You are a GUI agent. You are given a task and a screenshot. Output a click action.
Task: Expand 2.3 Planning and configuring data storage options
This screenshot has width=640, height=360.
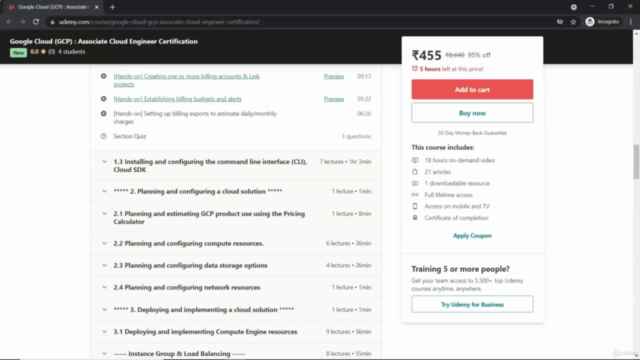(x=236, y=265)
